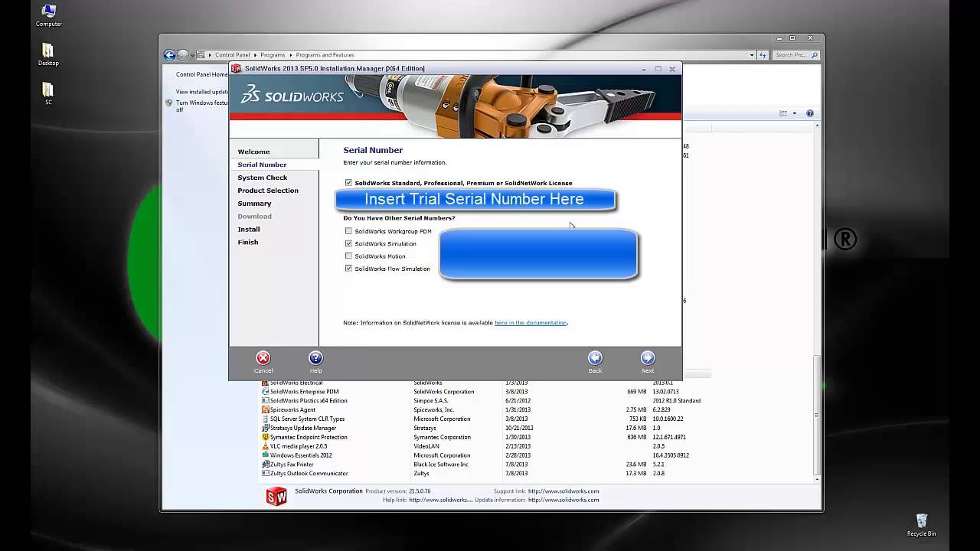Select Windows Essentials 2012 icon
980x551 pixels.
coord(265,455)
